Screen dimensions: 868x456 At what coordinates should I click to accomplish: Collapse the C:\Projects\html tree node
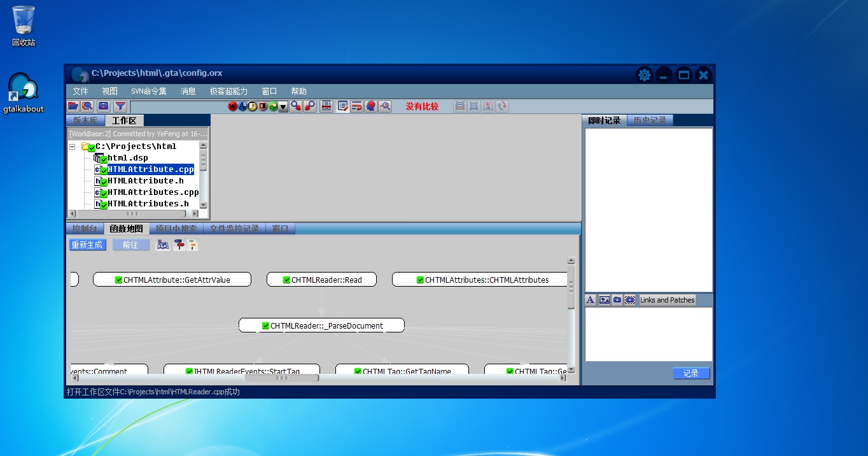click(74, 146)
